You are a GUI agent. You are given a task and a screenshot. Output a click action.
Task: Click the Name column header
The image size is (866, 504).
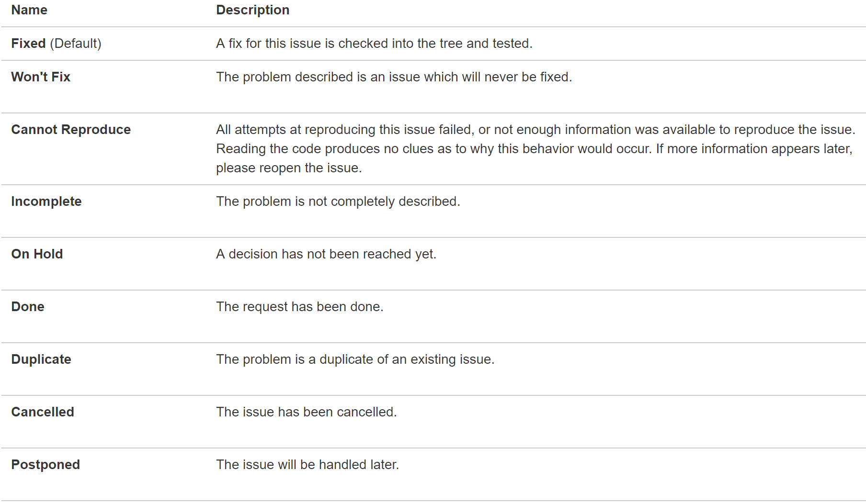pos(29,10)
